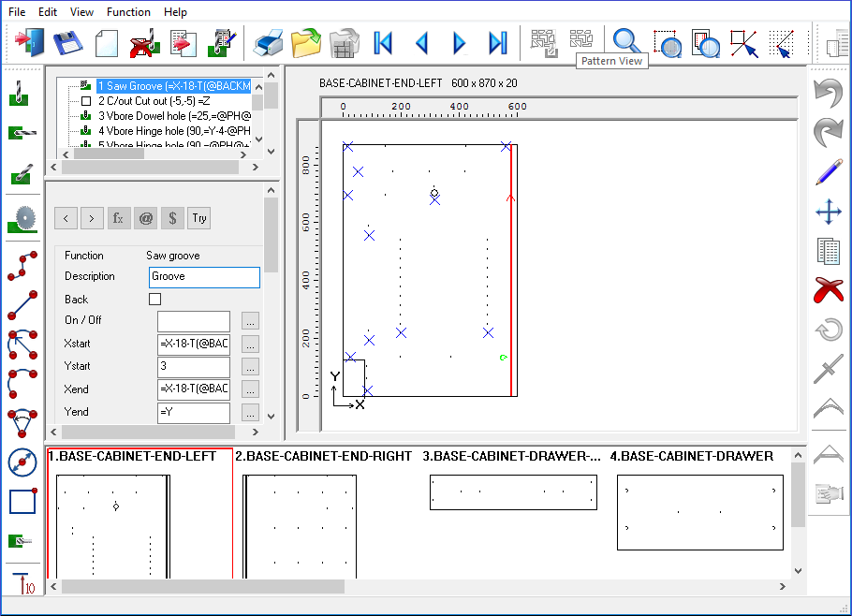Click the zoom previous pages magnifier
Screen dimensions: 852x616
click(705, 43)
